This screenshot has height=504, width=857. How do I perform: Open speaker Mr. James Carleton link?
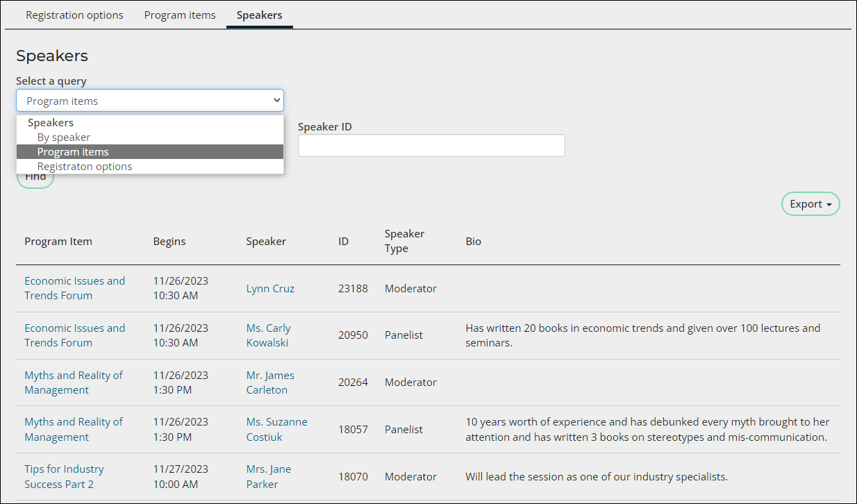click(270, 383)
